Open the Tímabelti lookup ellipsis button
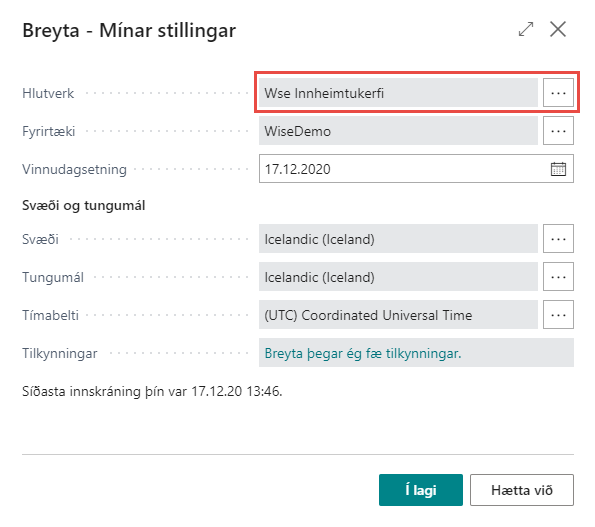The width and height of the screenshot is (595, 527). (x=558, y=315)
